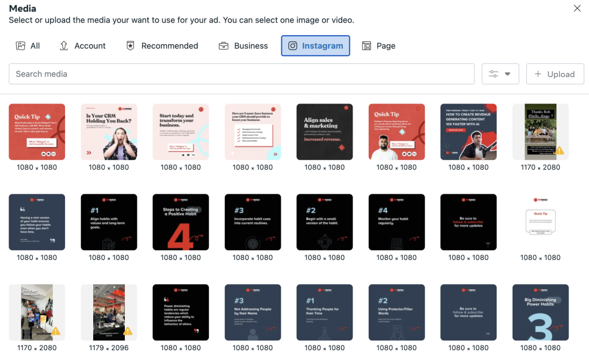Switch to the Business tab

point(243,45)
